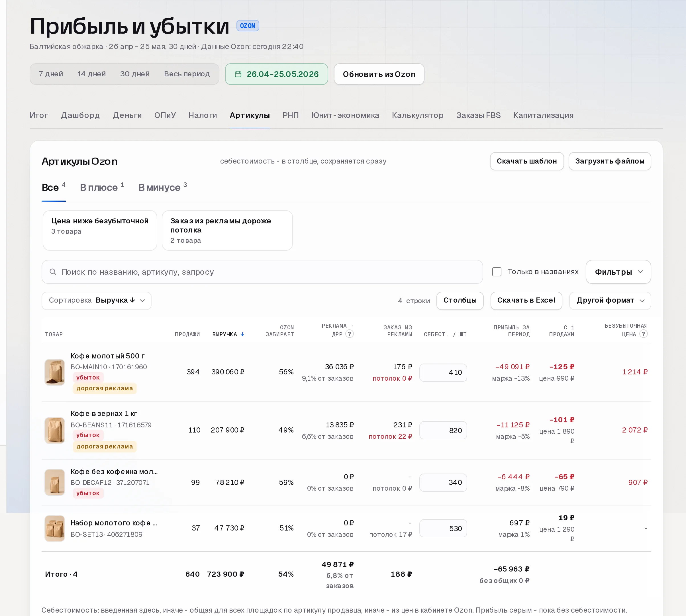Screen dimensions: 686x616
Task: Click Заказ из рекламы дороже потолка card
Action: tap(227, 231)
